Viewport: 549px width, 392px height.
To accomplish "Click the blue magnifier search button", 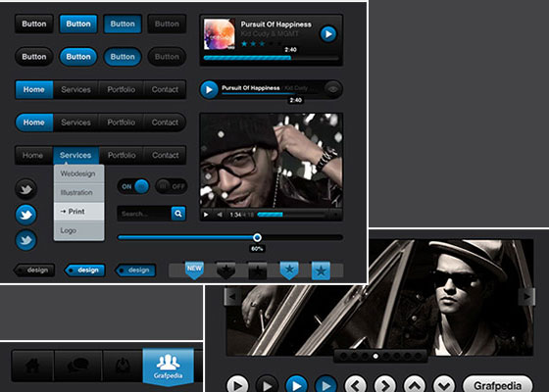I will point(178,214).
